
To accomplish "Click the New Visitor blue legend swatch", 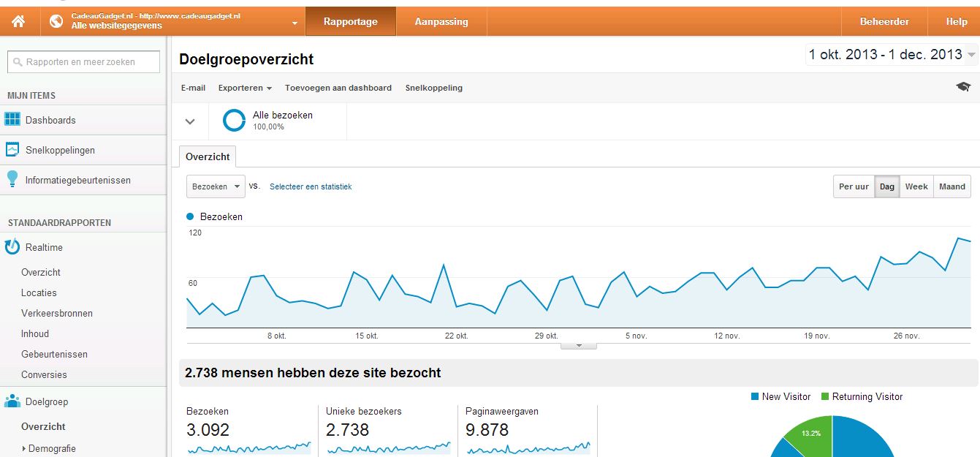I will pyautogui.click(x=755, y=396).
